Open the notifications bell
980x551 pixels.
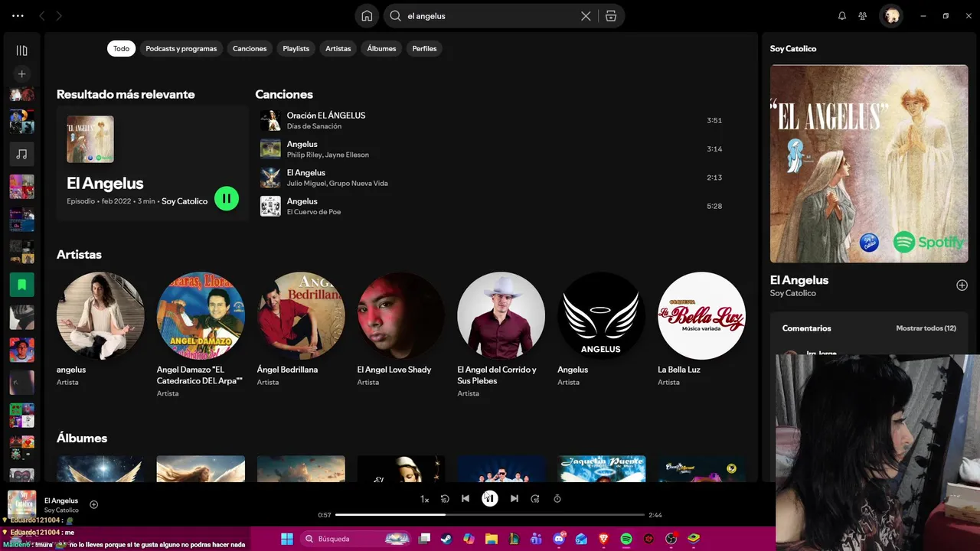pyautogui.click(x=842, y=16)
